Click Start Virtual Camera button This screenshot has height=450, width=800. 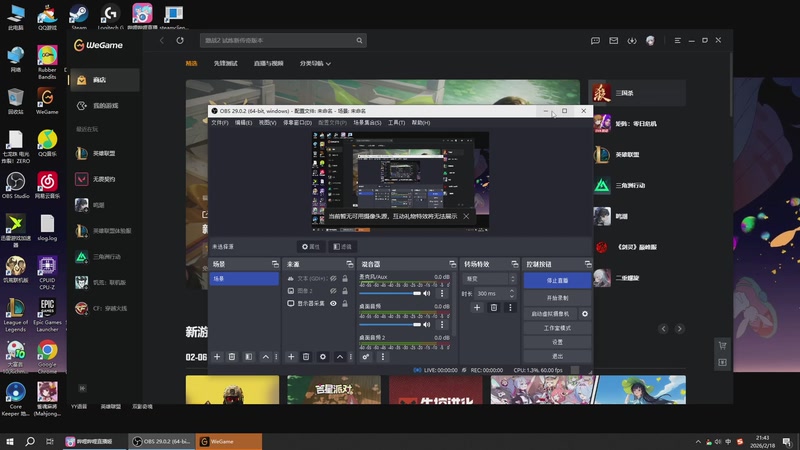(550, 314)
